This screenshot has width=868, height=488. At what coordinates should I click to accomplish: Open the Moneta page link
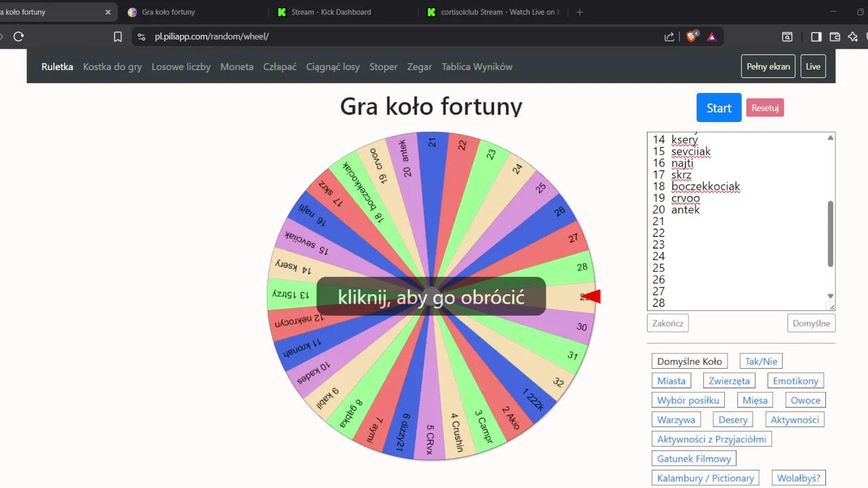237,66
